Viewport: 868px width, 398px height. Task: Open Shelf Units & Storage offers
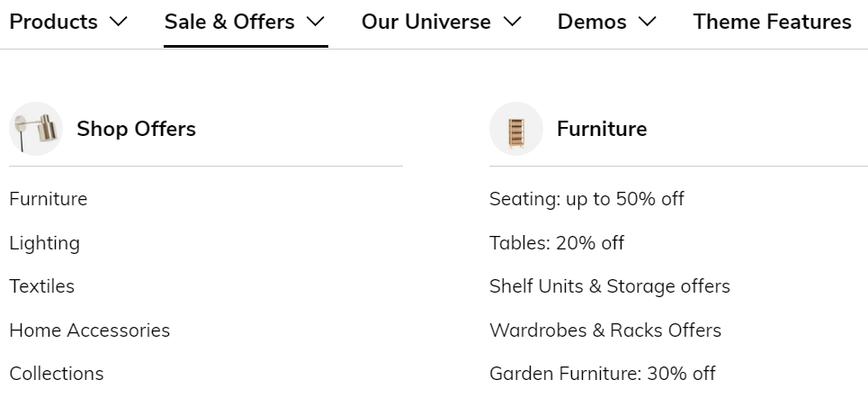coord(610,286)
